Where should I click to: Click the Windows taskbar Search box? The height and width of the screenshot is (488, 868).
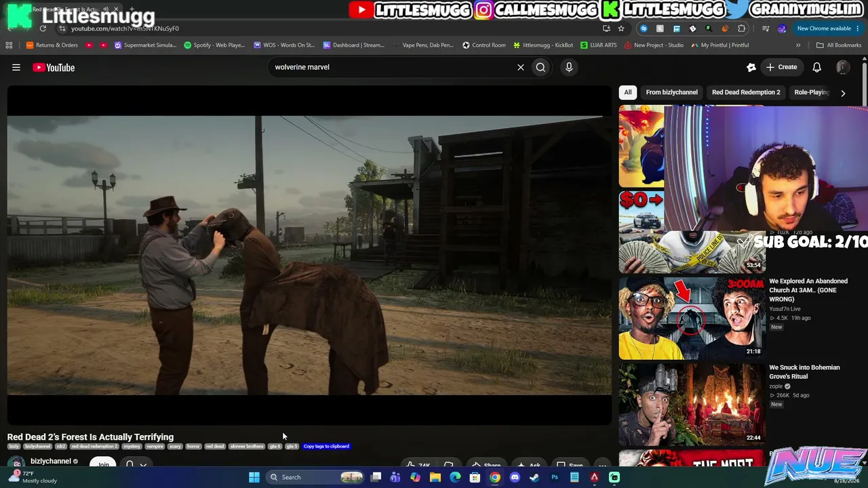tap(316, 477)
